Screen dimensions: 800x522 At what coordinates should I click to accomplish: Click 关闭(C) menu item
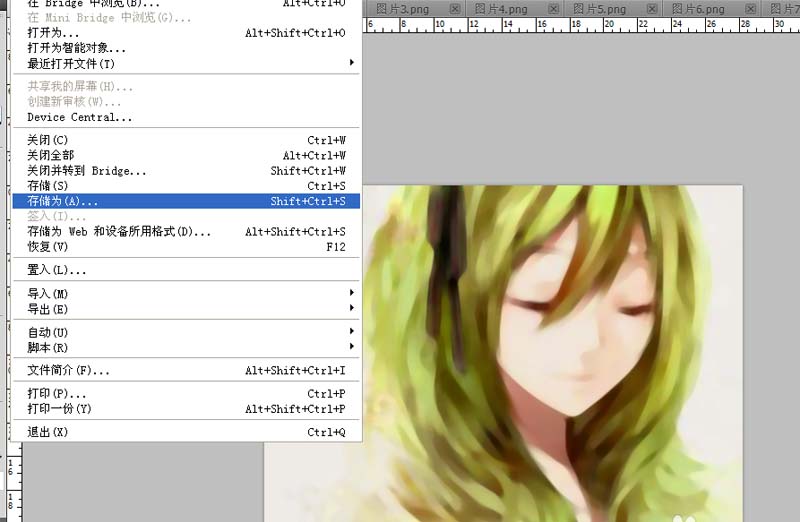pyautogui.click(x=186, y=140)
